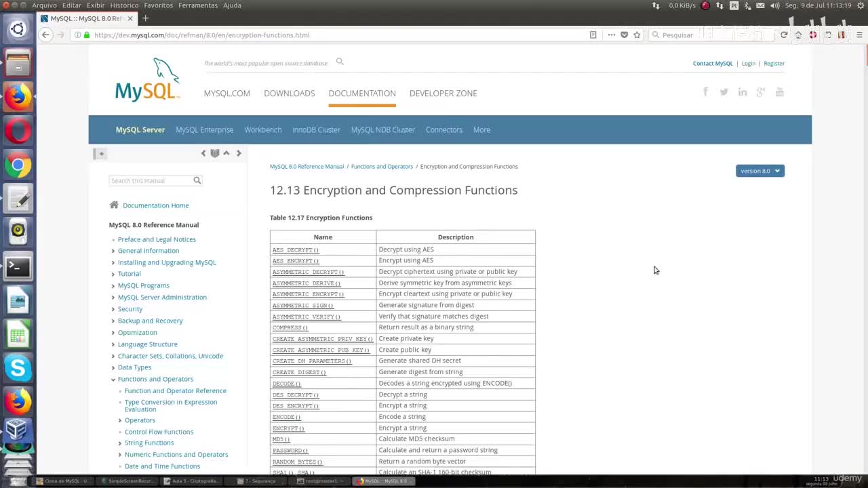
Task: Go to next manual section arrow
Action: [x=239, y=153]
